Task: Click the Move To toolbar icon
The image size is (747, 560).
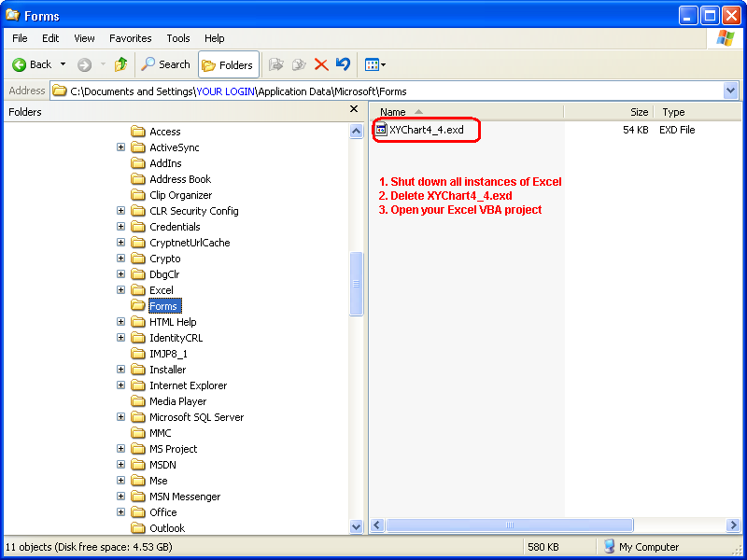Action: [x=275, y=64]
